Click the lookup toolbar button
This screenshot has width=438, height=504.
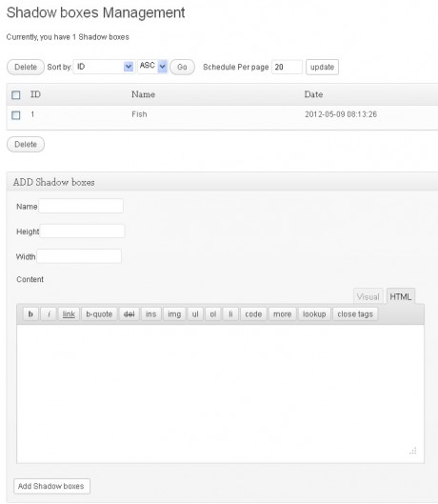[x=314, y=313]
